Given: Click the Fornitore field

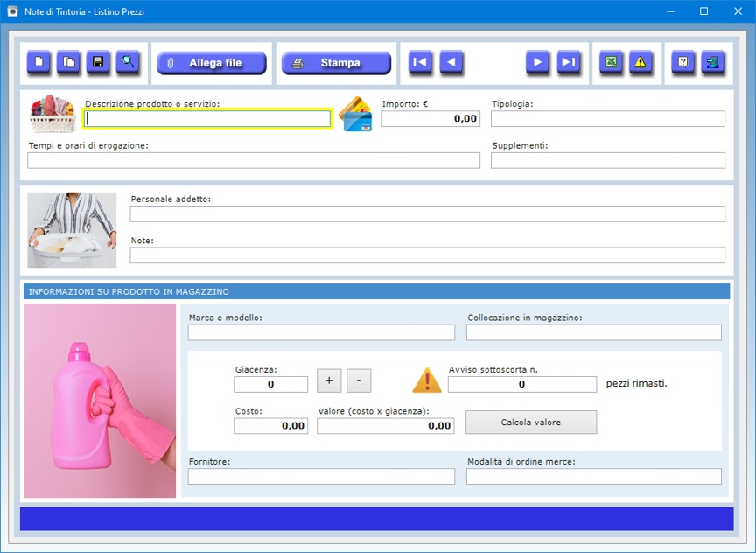Looking at the screenshot, I should [x=321, y=476].
